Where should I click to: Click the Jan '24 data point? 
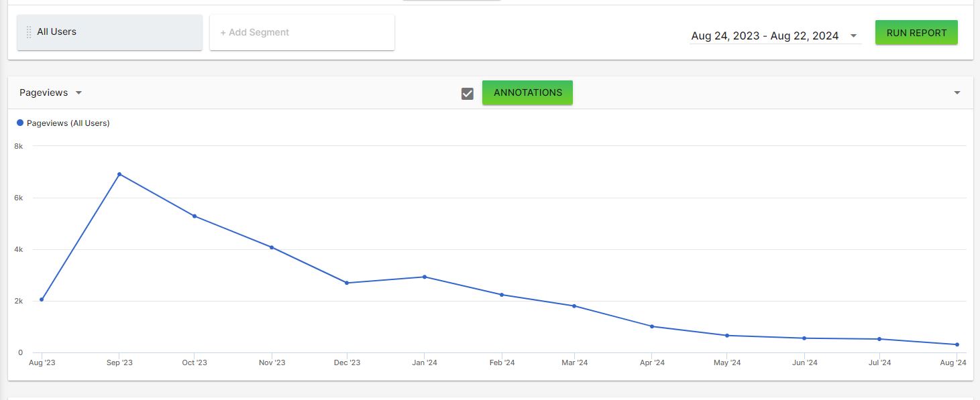(x=425, y=277)
